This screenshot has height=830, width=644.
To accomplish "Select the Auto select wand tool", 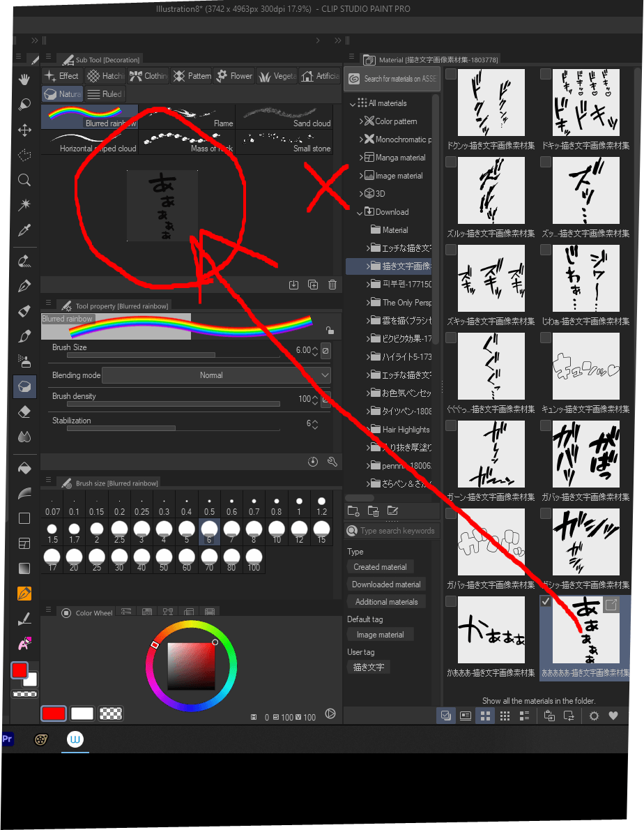I will tap(24, 205).
